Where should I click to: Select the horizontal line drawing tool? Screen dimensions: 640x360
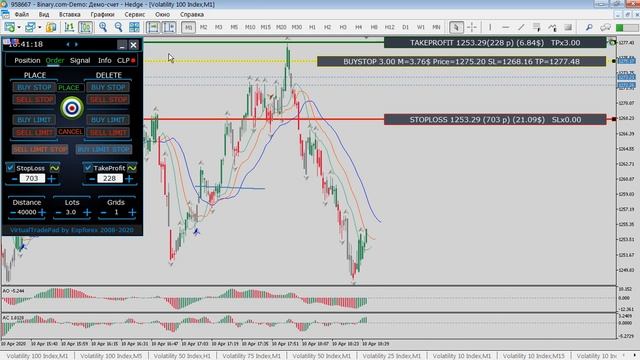pos(505,27)
